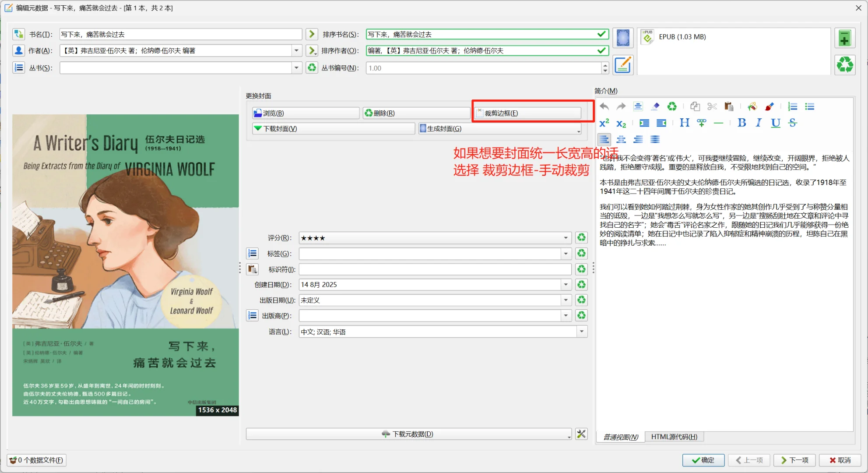Expand the author dropdown arrow
868x473 pixels.
(x=296, y=51)
